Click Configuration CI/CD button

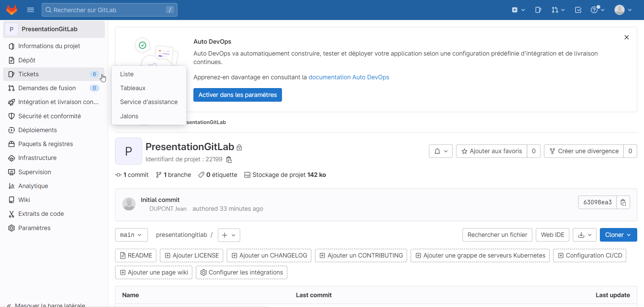point(590,255)
